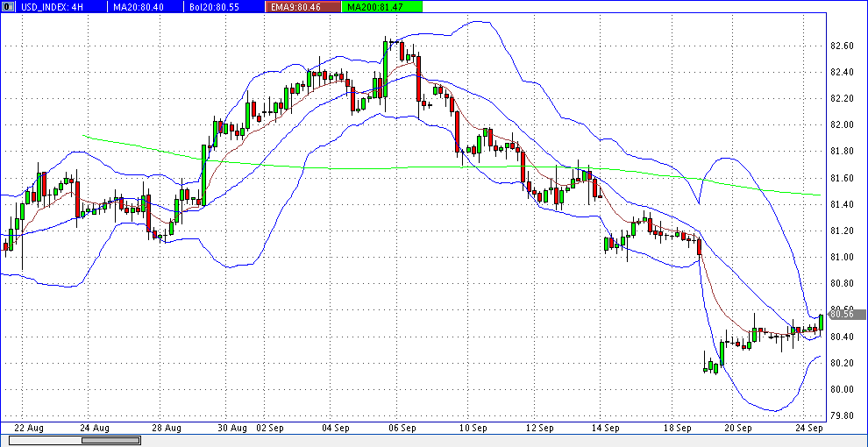Image resolution: width=868 pixels, height=447 pixels.
Task: Click the 24 Aug date label
Action: tap(94, 429)
